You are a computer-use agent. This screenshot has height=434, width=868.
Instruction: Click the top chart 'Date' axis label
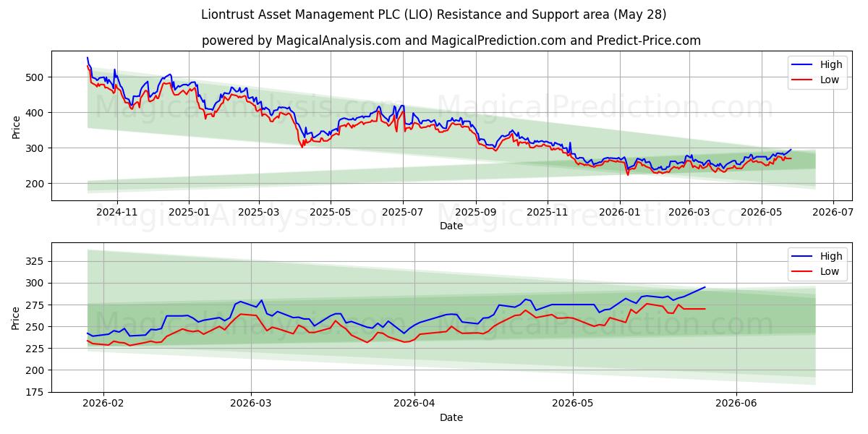(x=451, y=226)
